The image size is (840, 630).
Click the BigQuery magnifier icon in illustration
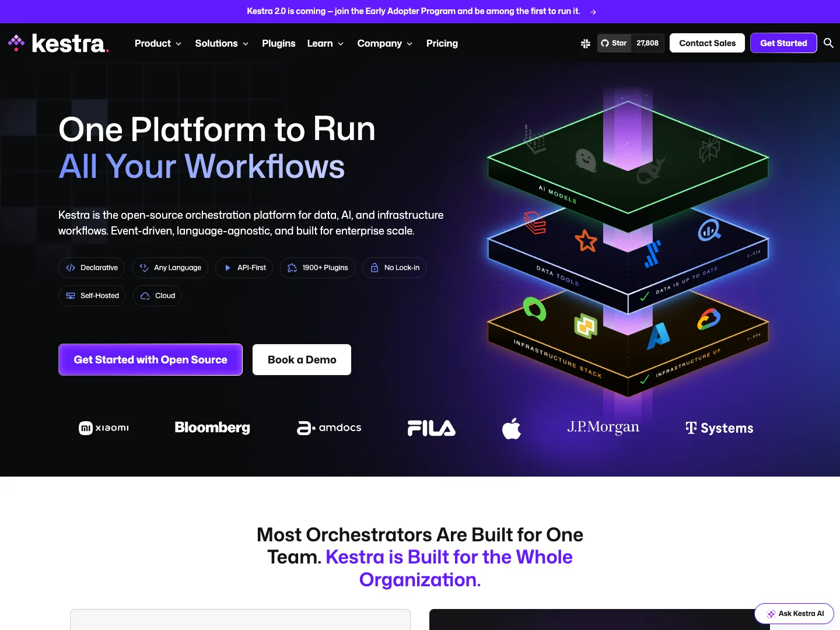click(709, 230)
